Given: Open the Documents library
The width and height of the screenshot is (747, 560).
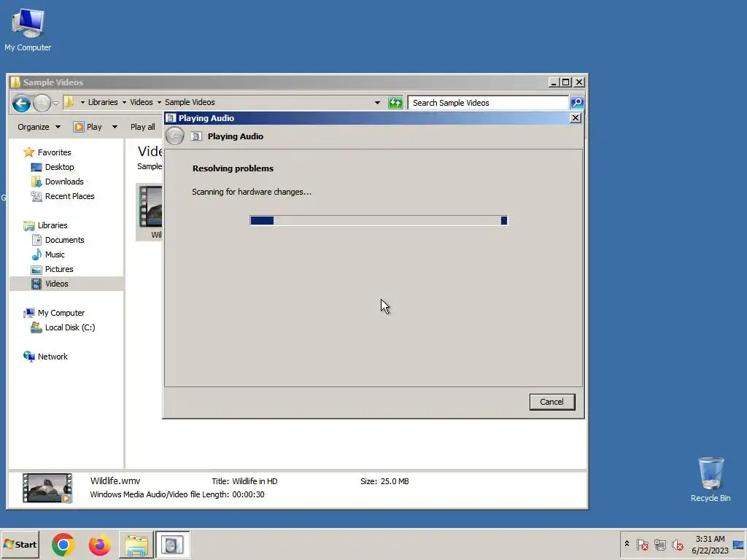Looking at the screenshot, I should (x=65, y=240).
